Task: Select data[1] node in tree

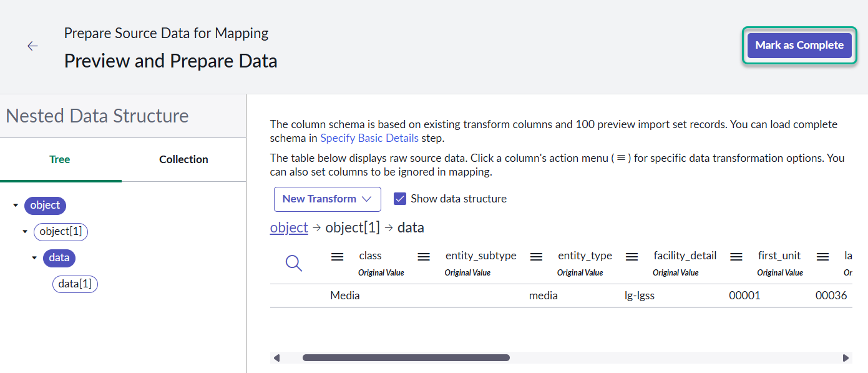Action: (75, 284)
